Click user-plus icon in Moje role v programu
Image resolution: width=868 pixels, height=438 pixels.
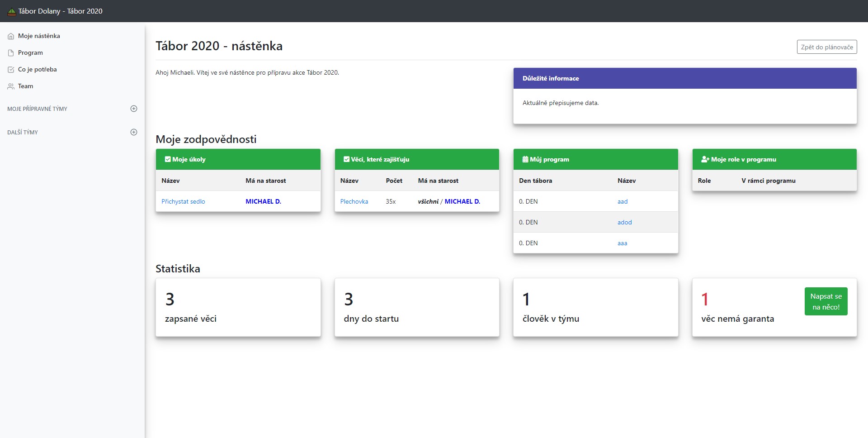coord(705,159)
